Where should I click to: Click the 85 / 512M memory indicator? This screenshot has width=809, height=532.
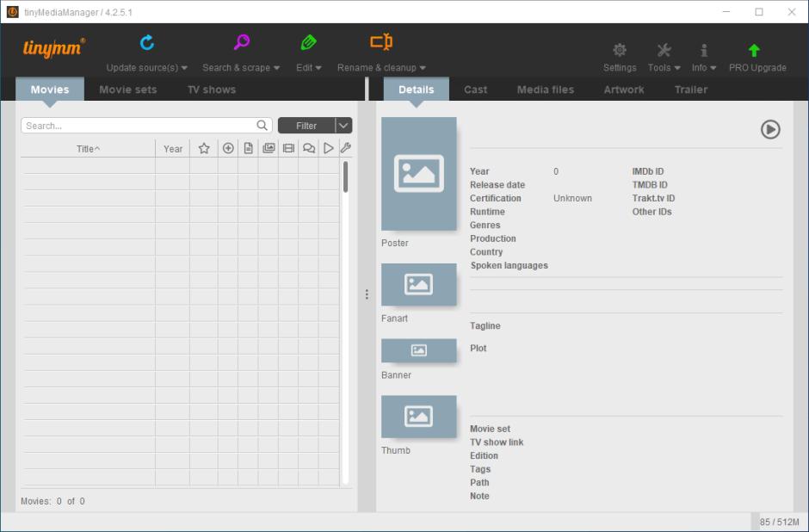click(779, 523)
